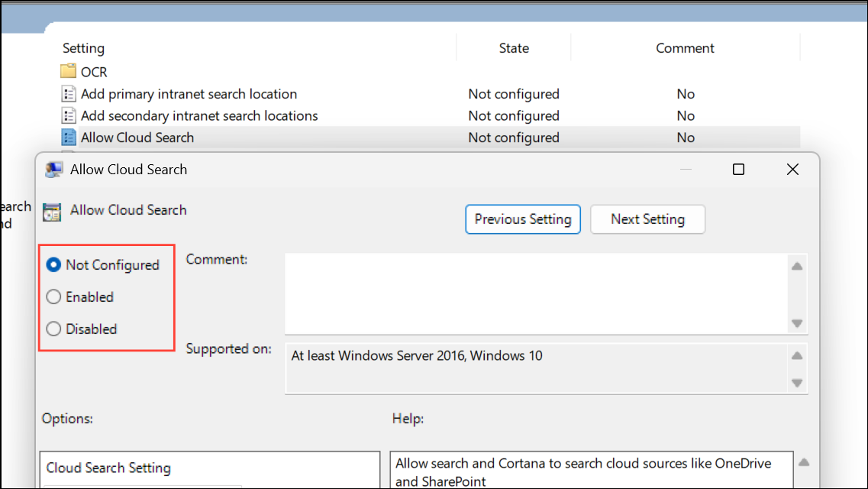868x489 pixels.
Task: Click inside the Comment text field
Action: 536,293
